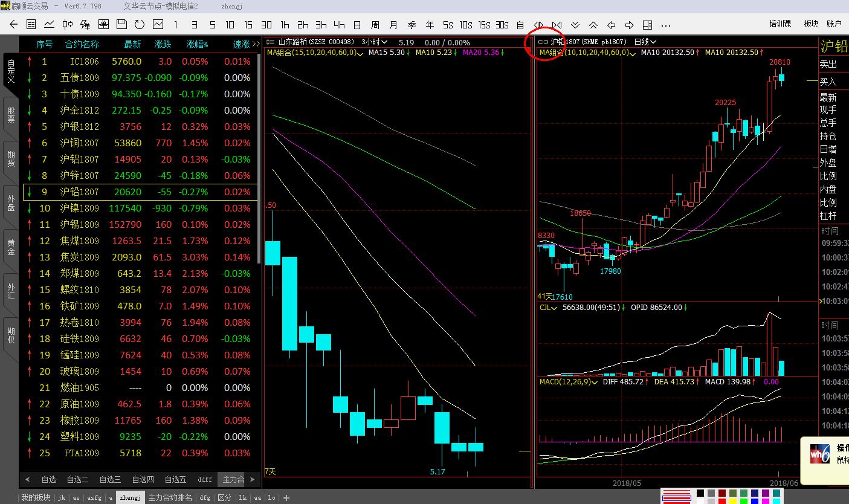Screen dimensions: 849x504
Task: Click the 培训课 button
Action: click(780, 24)
